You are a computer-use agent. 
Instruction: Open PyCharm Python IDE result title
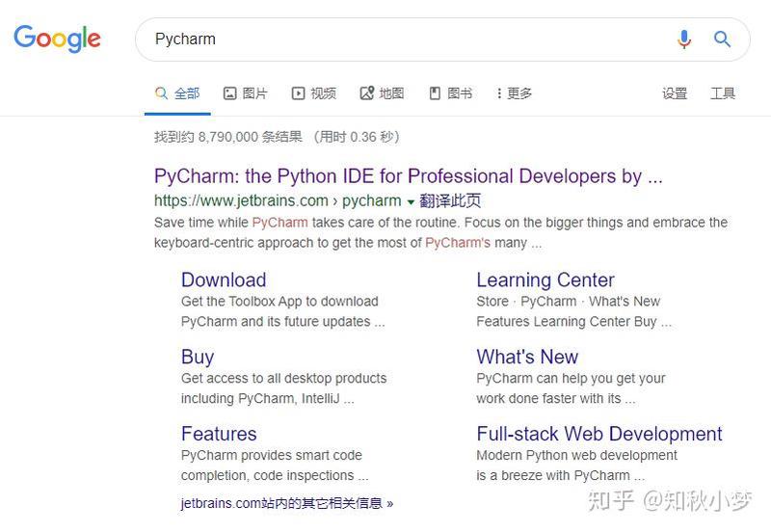pyautogui.click(x=408, y=176)
